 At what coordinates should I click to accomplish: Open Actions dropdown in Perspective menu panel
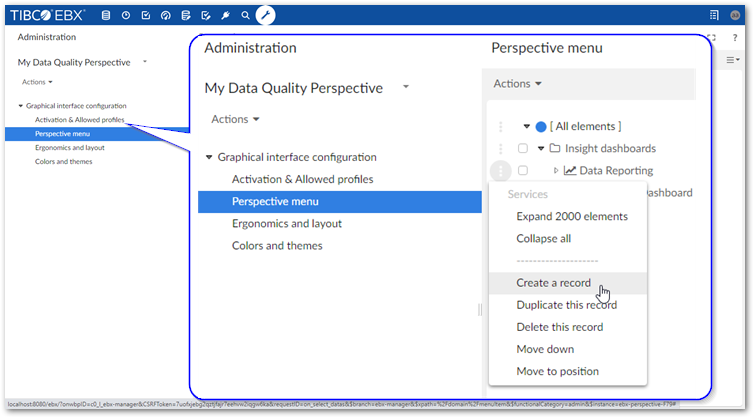coord(518,84)
